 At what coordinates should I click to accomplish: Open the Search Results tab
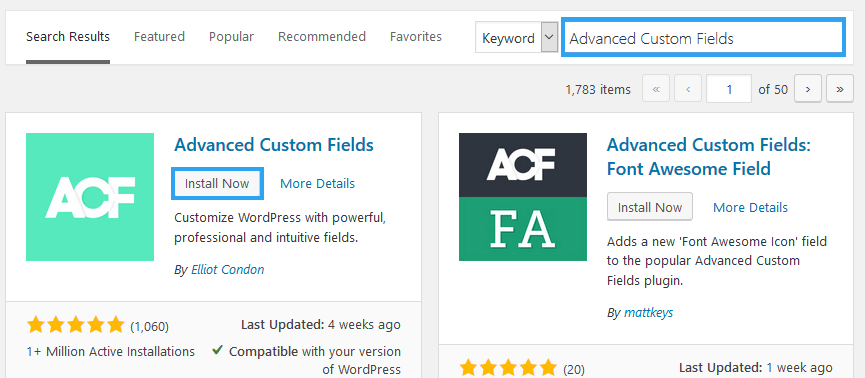(68, 37)
